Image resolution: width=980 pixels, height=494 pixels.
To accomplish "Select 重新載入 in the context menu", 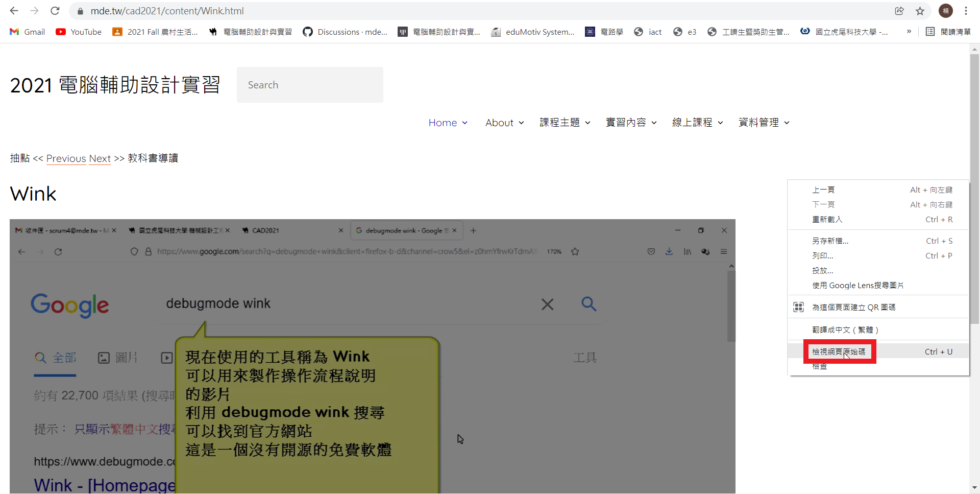I will 878,219.
